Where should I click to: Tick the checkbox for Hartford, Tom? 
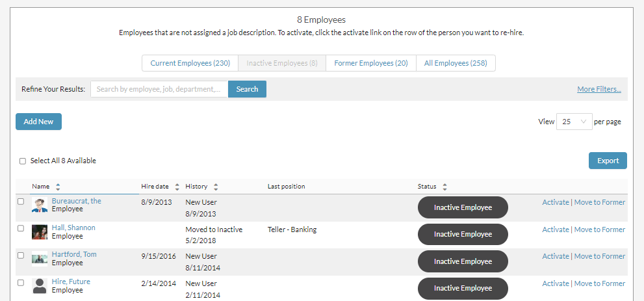[21, 255]
